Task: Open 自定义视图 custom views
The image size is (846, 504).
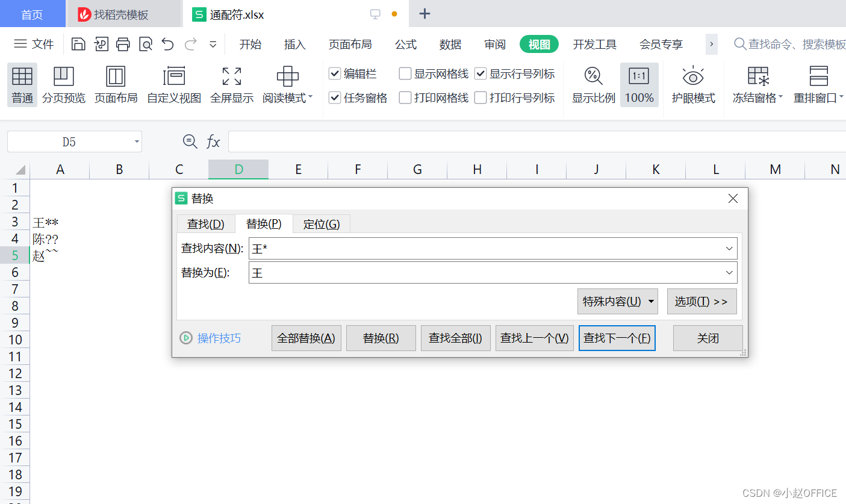Action: [x=174, y=76]
